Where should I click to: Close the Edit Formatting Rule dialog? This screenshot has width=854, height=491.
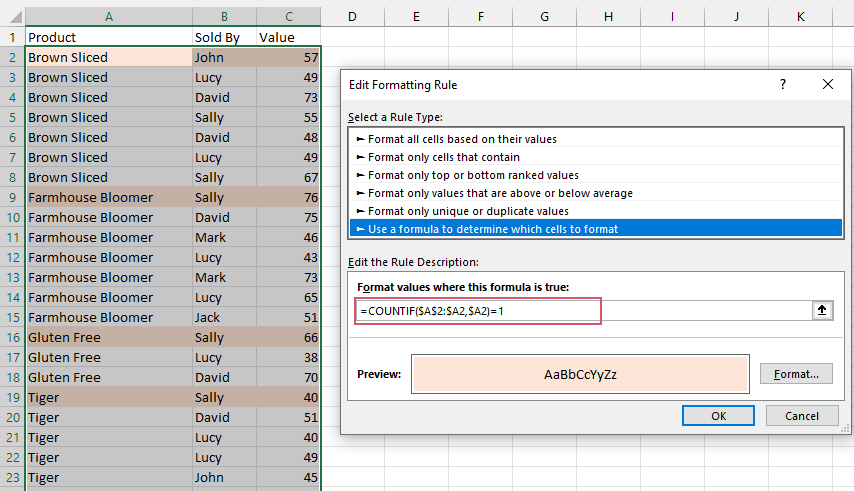pyautogui.click(x=827, y=85)
